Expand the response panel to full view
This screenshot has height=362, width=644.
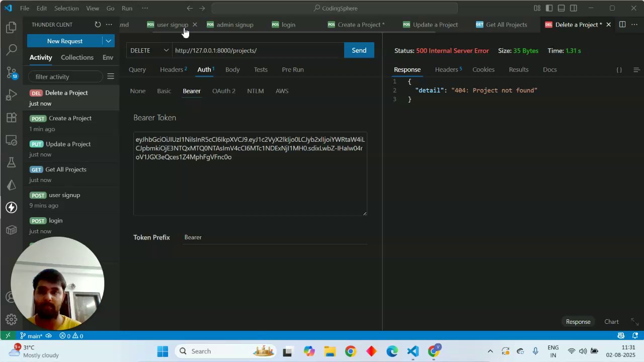(x=635, y=322)
